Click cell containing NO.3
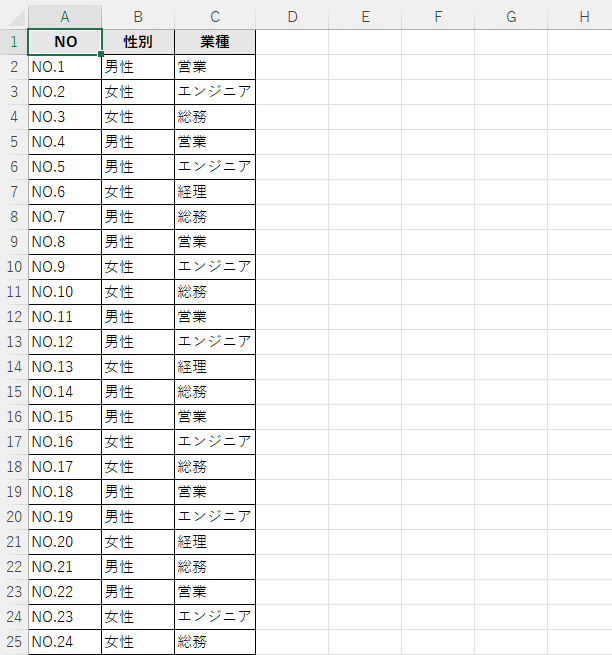The width and height of the screenshot is (612, 655). (x=65, y=117)
